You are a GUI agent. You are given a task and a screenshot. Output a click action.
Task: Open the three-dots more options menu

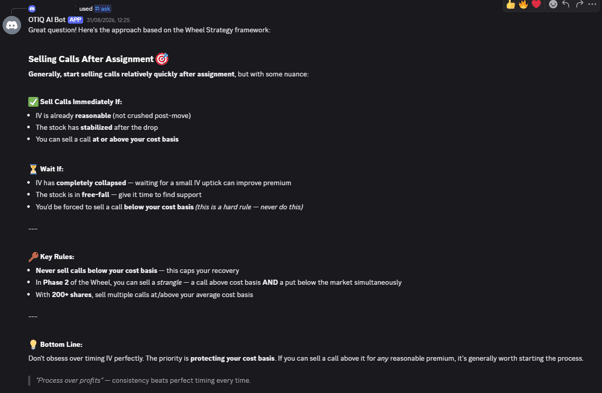coord(592,4)
